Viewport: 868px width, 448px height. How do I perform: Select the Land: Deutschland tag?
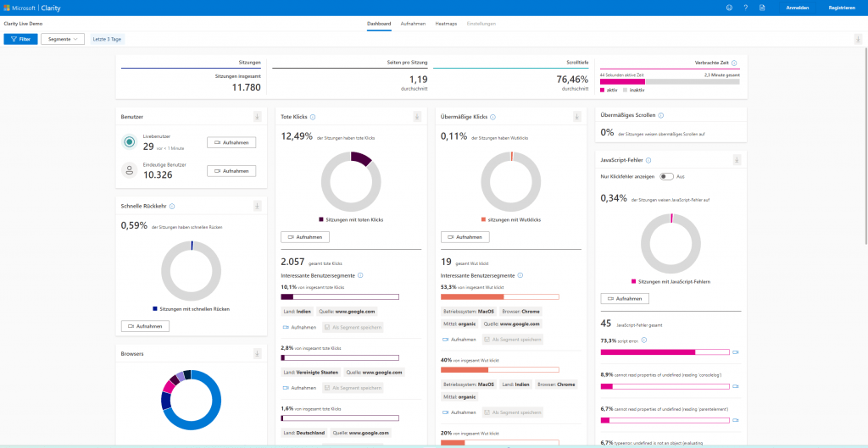click(x=304, y=433)
